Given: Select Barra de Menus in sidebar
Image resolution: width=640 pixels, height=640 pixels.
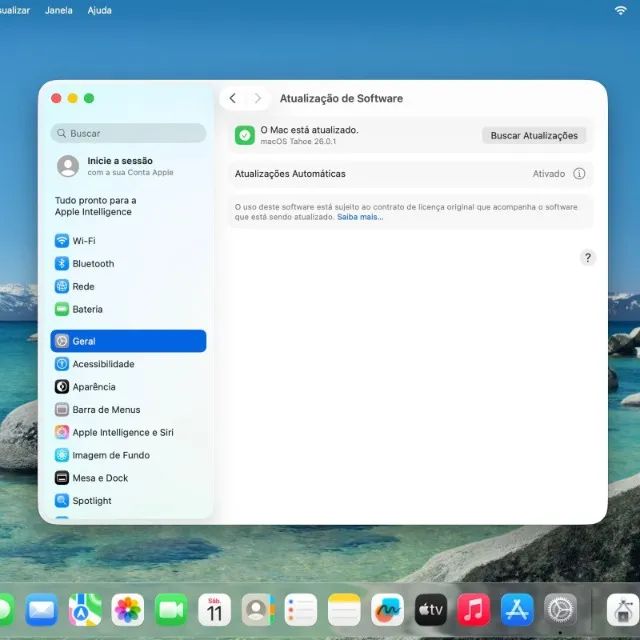Looking at the screenshot, I should (x=128, y=409).
